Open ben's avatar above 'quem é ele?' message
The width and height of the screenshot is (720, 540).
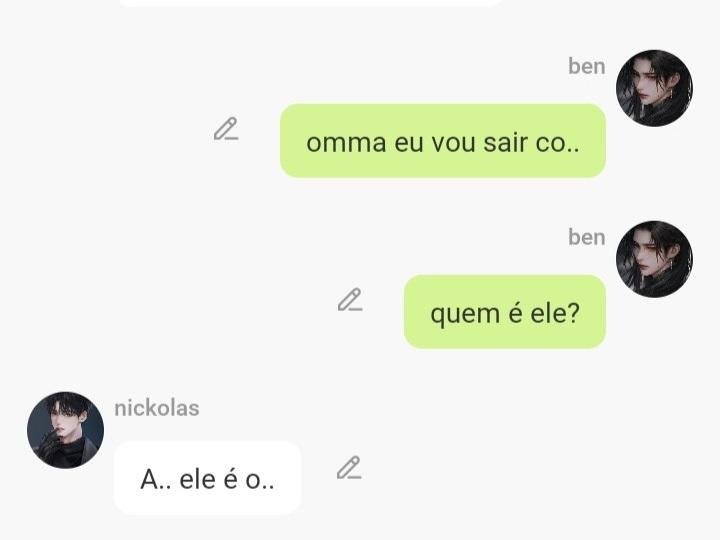[654, 259]
